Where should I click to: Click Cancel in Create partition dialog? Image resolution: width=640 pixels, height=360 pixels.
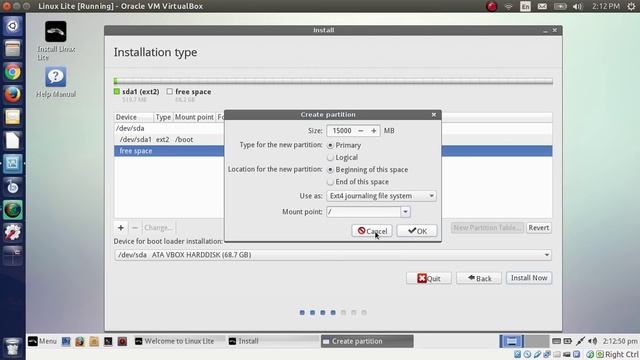(x=372, y=231)
